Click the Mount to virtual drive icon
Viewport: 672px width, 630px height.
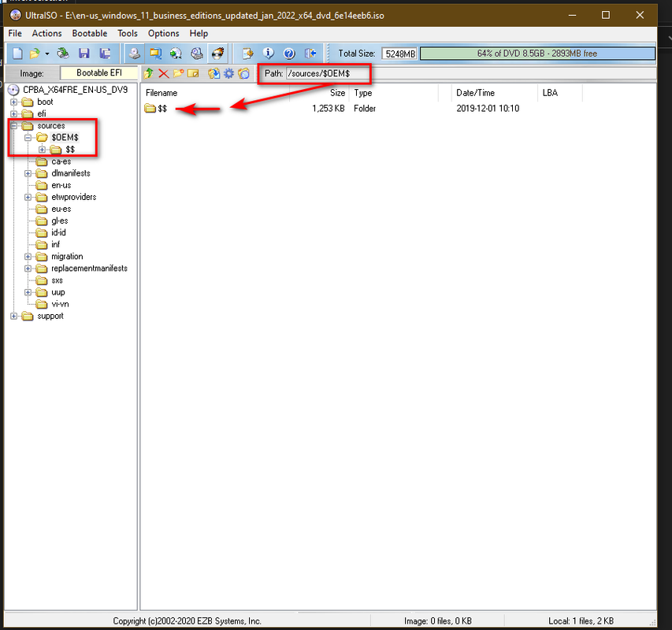pos(197,54)
